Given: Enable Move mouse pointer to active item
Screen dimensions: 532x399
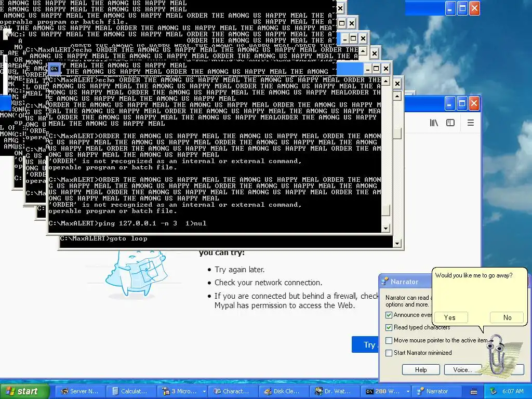Looking at the screenshot, I should coord(389,340).
